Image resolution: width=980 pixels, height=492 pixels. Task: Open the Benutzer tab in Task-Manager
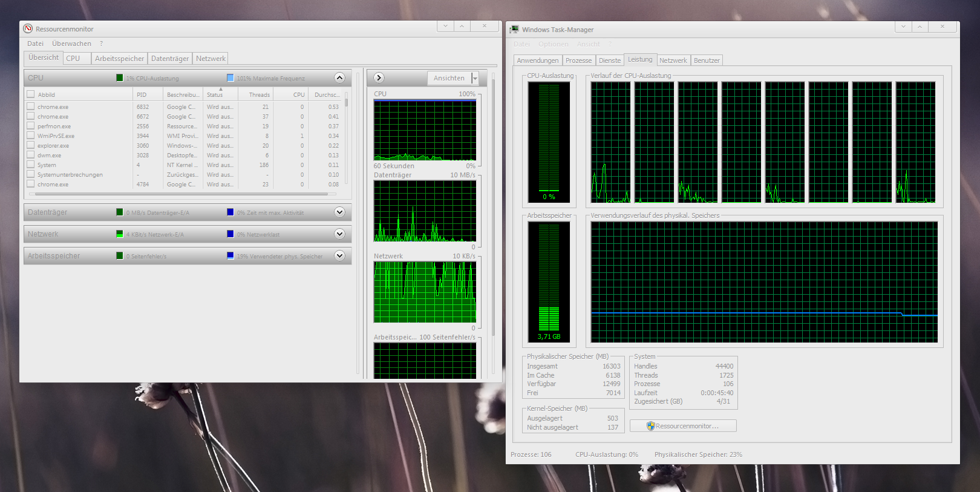[x=707, y=61]
